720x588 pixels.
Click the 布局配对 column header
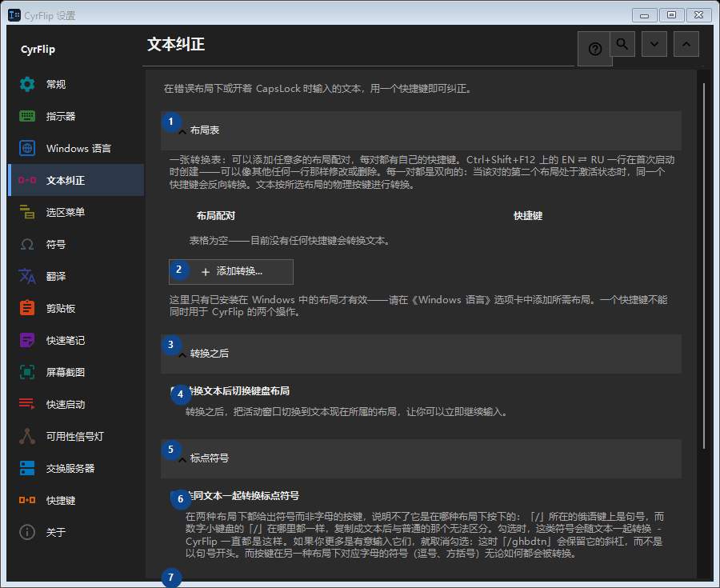tap(216, 216)
